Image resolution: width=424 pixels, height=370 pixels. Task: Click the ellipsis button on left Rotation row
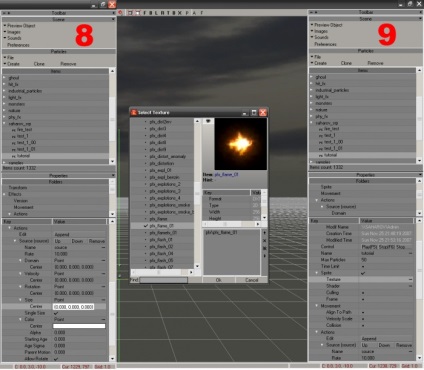[x=103, y=287]
